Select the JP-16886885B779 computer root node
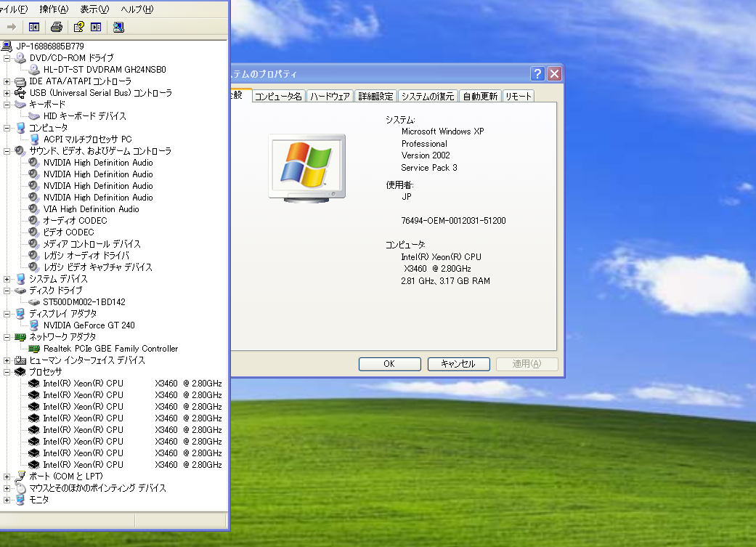The image size is (756, 547). 50,46
